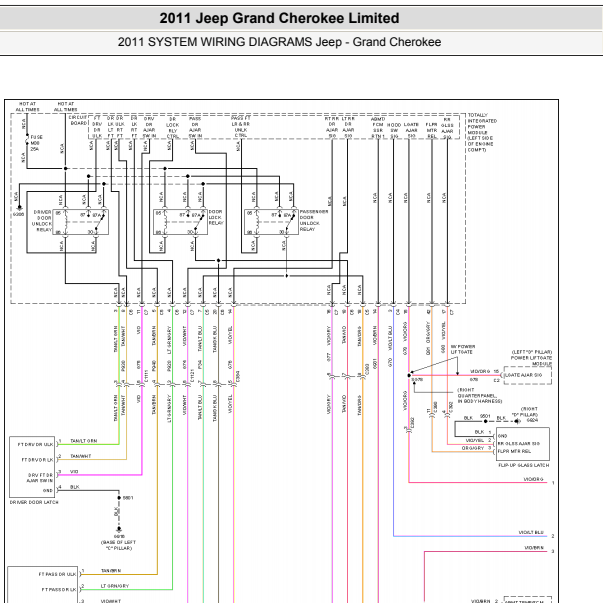Screen dimensions: 603x603
Task: Click the "TAN/LT GRN" wire label at pin 1
Action: coord(83,441)
